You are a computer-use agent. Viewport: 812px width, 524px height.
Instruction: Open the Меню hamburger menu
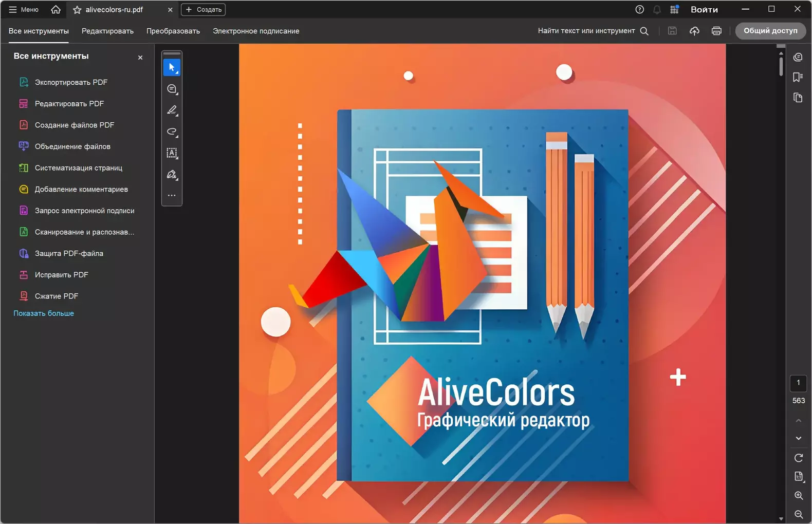pyautogui.click(x=24, y=9)
